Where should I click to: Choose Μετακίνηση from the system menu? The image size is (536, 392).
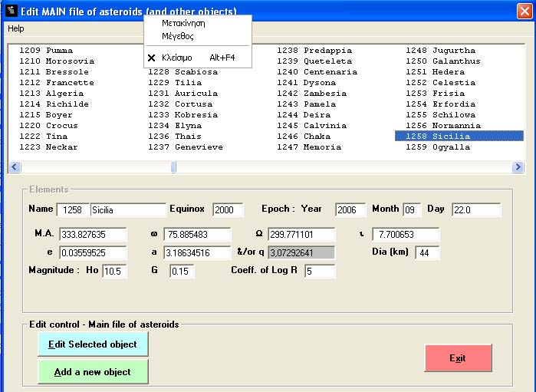[x=198, y=23]
